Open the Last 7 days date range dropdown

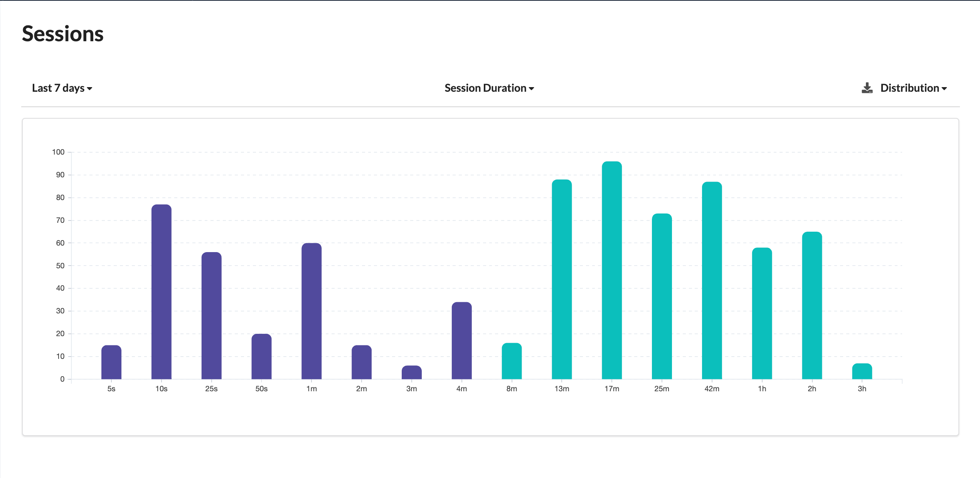point(62,88)
